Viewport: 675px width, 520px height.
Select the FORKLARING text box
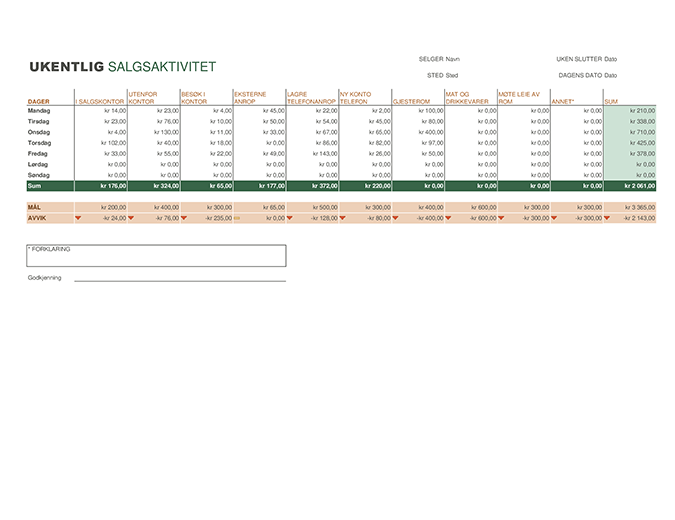pyautogui.click(x=156, y=256)
